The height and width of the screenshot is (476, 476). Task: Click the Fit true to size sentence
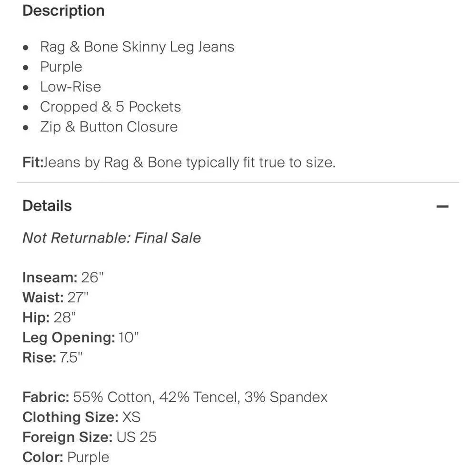coord(179,162)
